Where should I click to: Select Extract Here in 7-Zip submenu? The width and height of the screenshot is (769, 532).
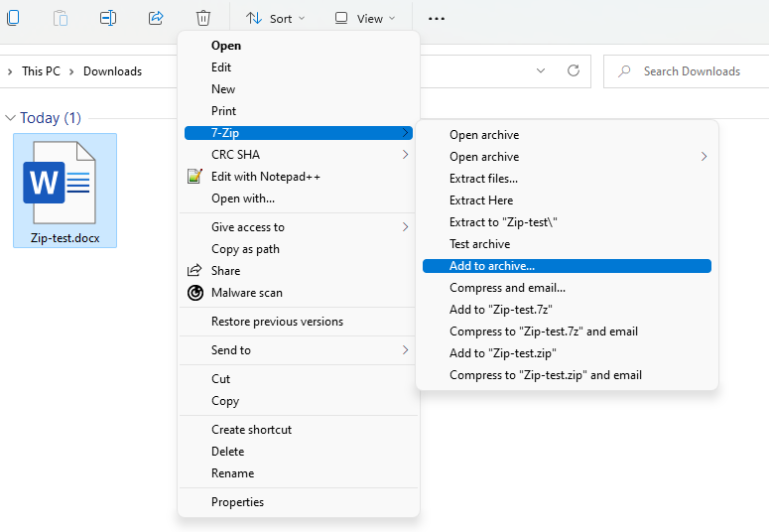tap(480, 200)
